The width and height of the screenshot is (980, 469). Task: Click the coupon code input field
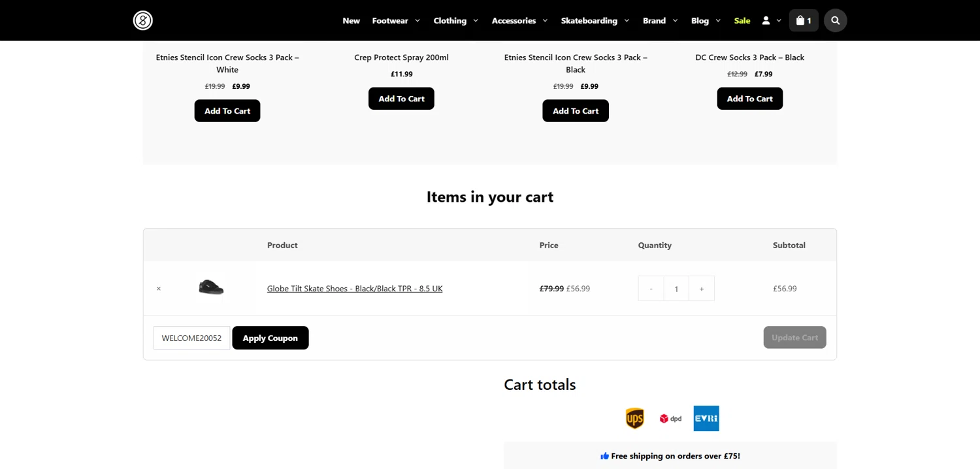point(192,338)
